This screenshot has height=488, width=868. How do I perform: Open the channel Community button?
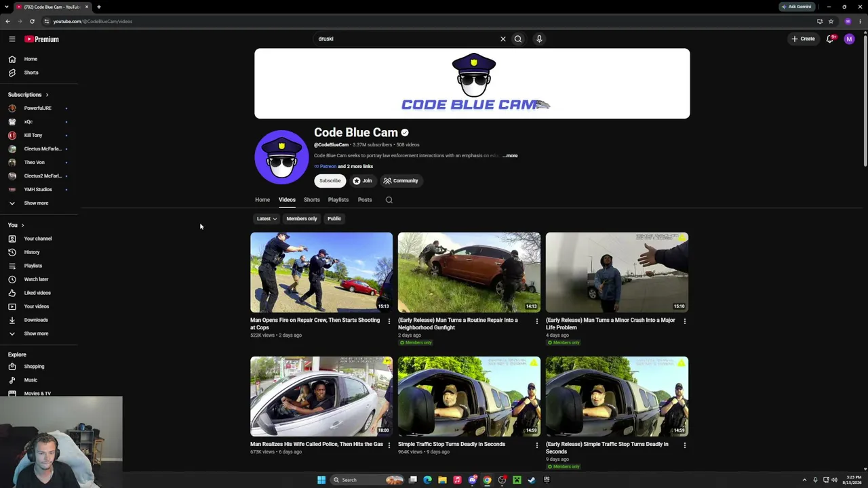[x=401, y=181]
